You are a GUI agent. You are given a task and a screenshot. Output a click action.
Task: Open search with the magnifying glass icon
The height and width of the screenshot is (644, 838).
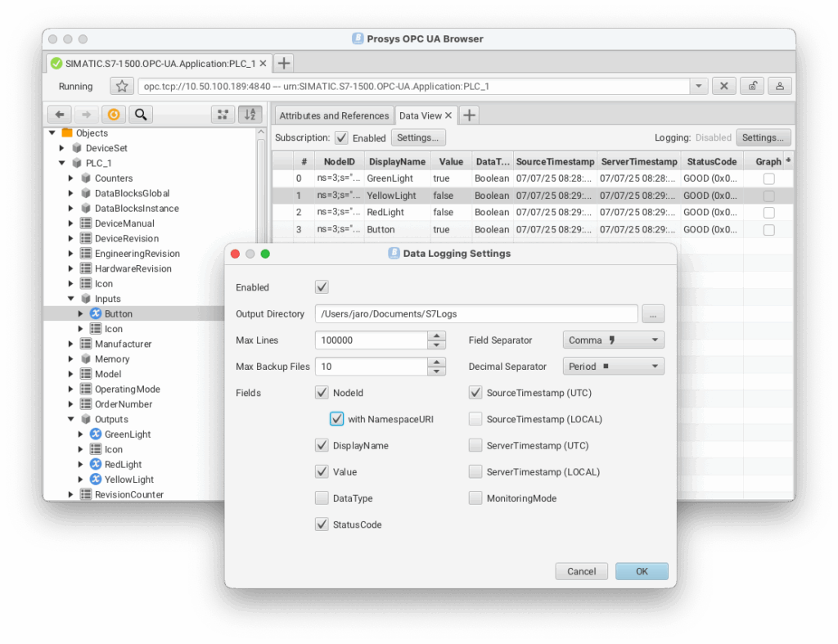point(141,115)
